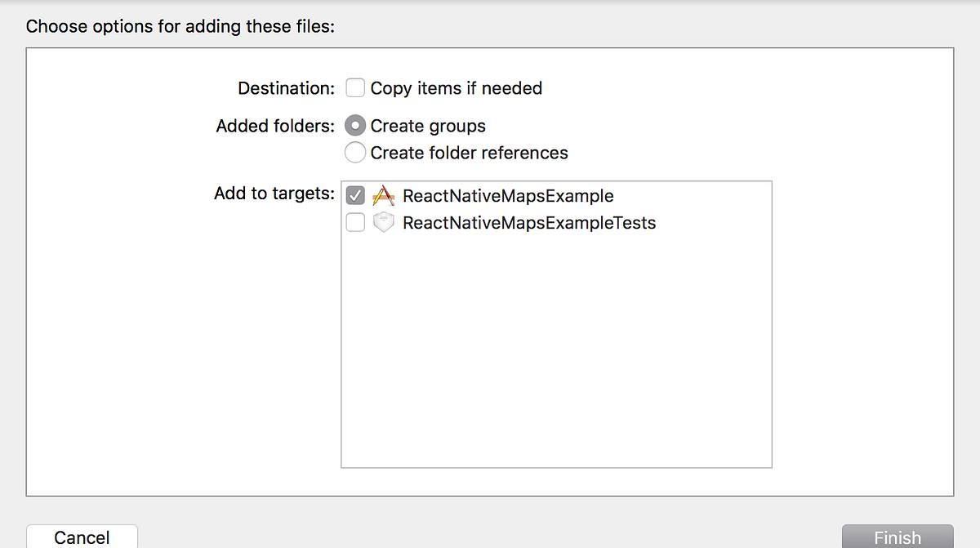Select the ReactNativeMapsExampleTests target name
Screen dimensions: 980x548
pyautogui.click(x=529, y=222)
